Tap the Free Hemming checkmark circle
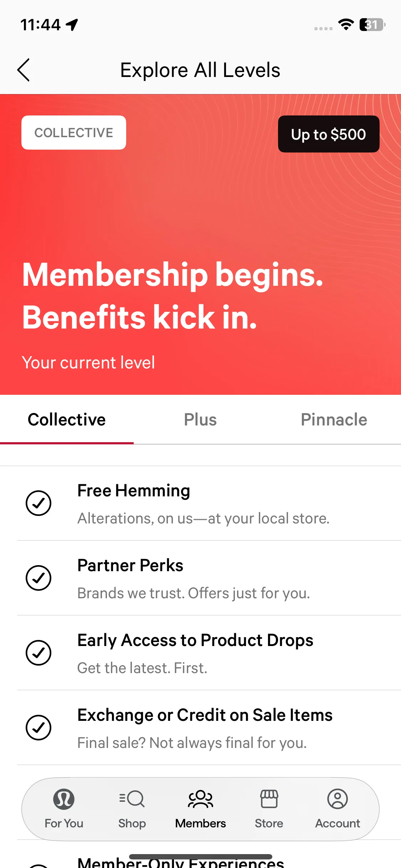401x868 pixels. point(38,503)
